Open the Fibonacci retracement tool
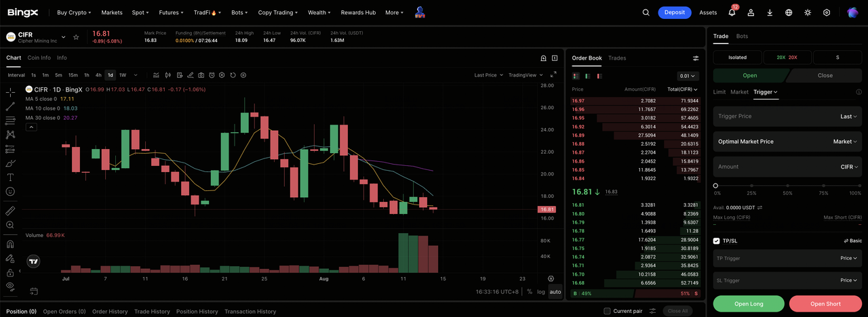This screenshot has height=317, width=868. [10, 121]
